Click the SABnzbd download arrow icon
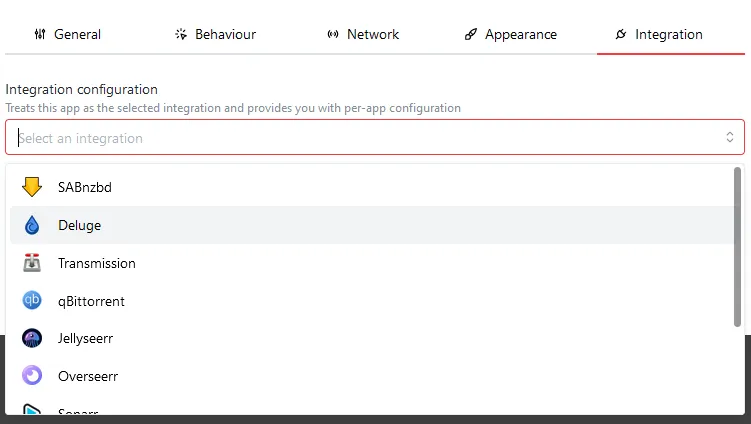Screen dimensions: 751x424 tap(32, 188)
